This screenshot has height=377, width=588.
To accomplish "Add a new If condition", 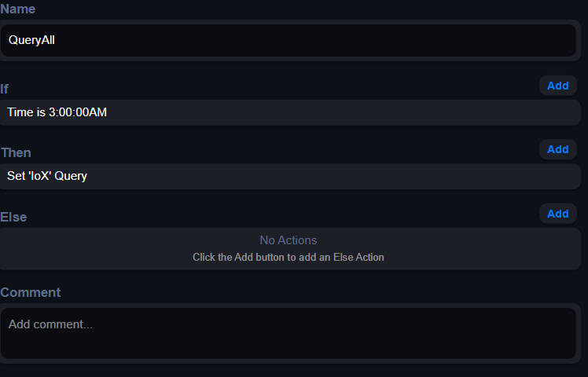I will (557, 86).
